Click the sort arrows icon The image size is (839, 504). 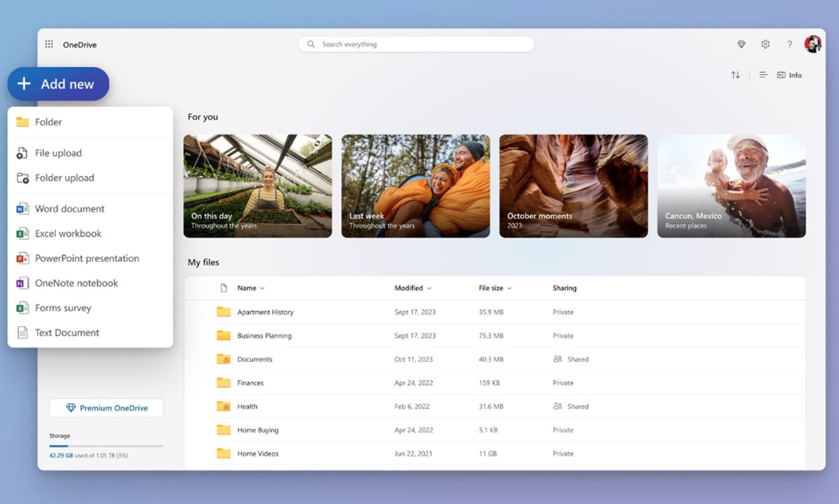(x=736, y=75)
